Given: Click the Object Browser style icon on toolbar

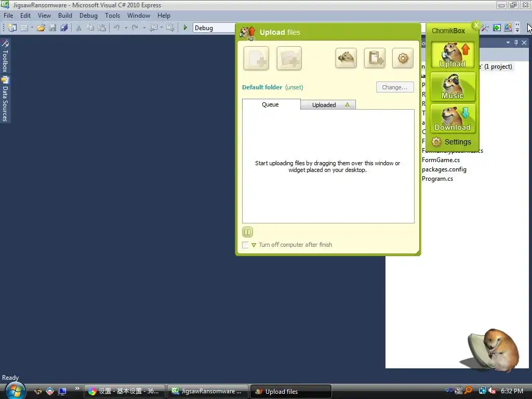Looking at the screenshot, I should tap(508, 28).
